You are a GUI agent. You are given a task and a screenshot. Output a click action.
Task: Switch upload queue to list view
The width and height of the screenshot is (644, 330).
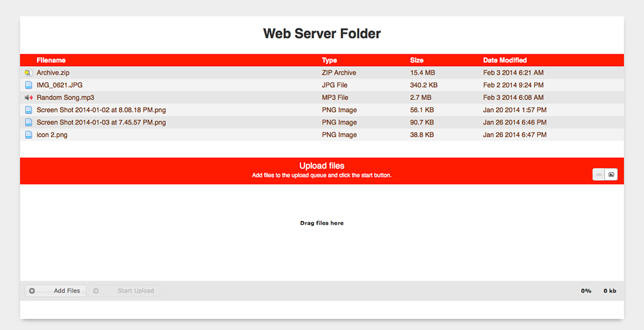[599, 174]
